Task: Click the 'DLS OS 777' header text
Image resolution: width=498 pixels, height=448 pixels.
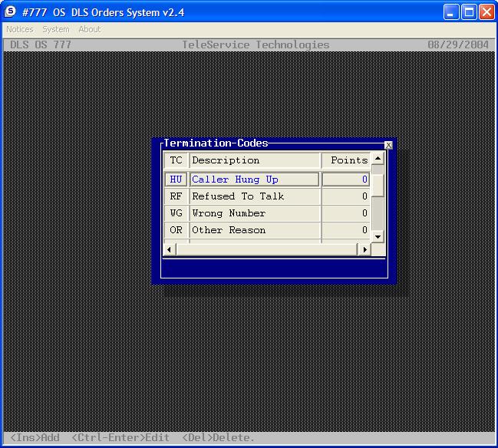Action: 41,44
